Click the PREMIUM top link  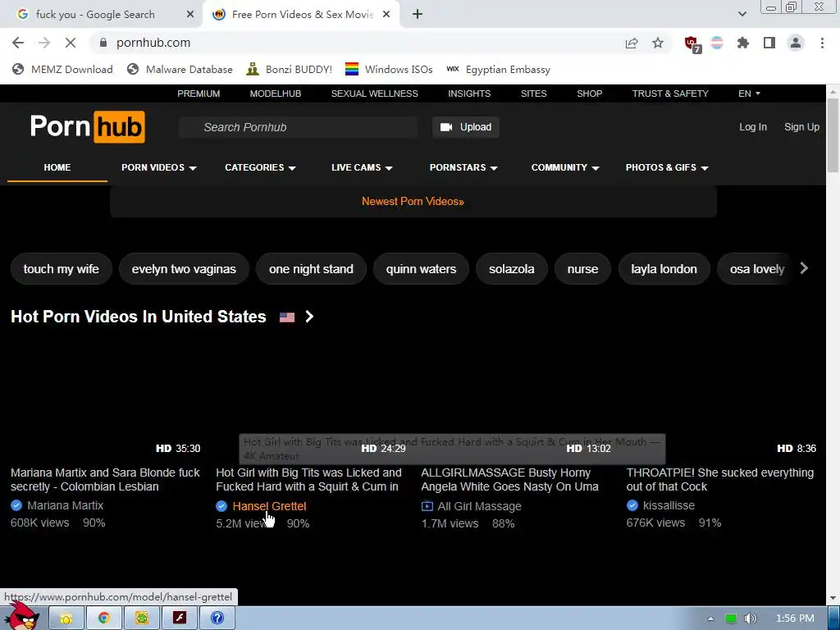click(199, 94)
